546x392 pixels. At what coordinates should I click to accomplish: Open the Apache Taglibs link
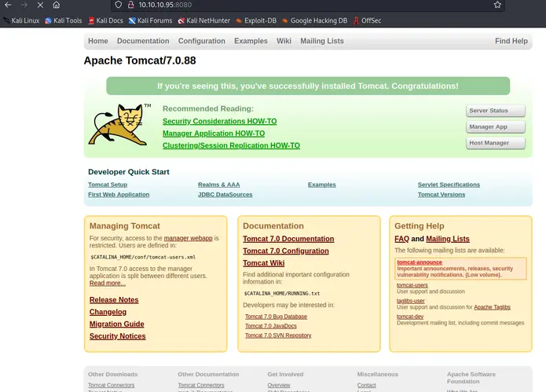pyautogui.click(x=492, y=307)
